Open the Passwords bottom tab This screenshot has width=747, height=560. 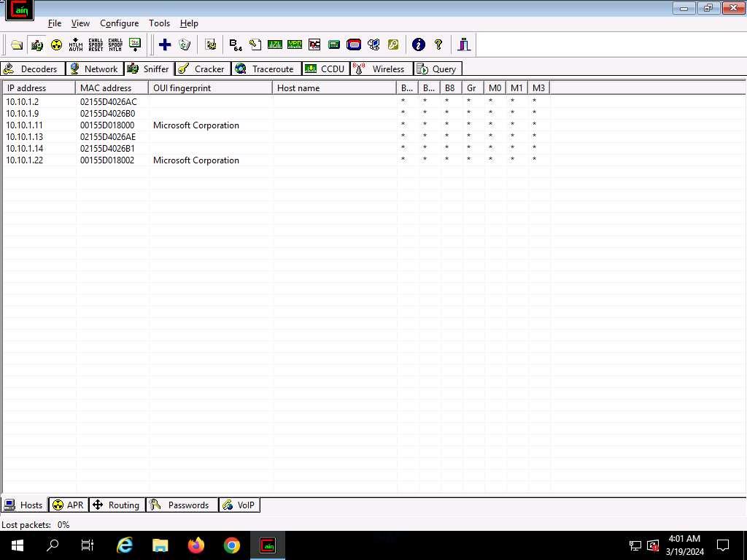click(182, 505)
